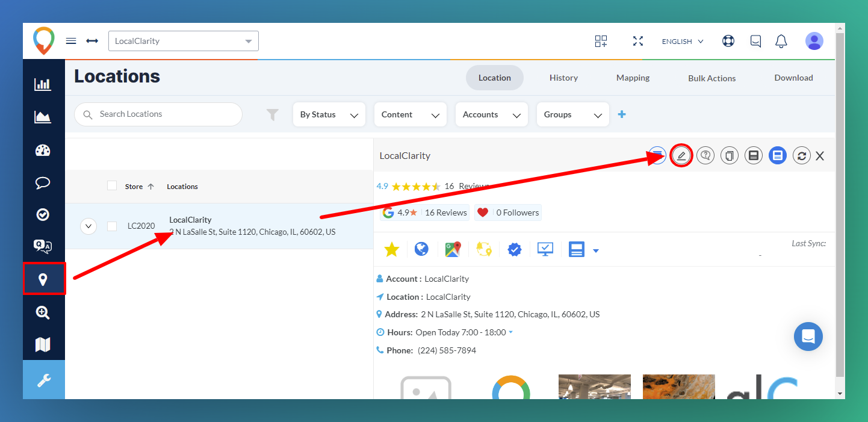Open the area chart analytics sidebar icon
Image resolution: width=868 pixels, height=422 pixels.
(x=43, y=117)
